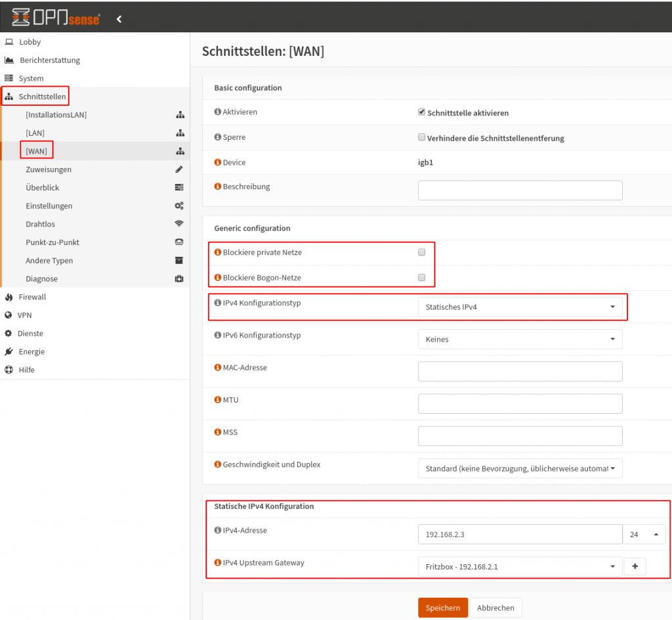The height and width of the screenshot is (620, 672).
Task: Click info icon next to MAC-Adresse
Action: point(218,368)
